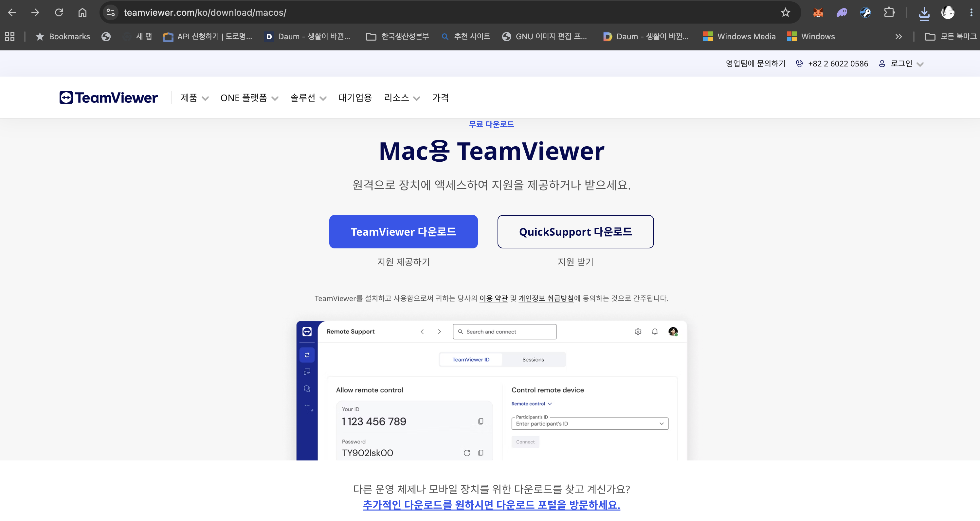Image resolution: width=980 pixels, height=521 pixels.
Task: Click the QuickSupport 다운로드 button
Action: coord(575,232)
